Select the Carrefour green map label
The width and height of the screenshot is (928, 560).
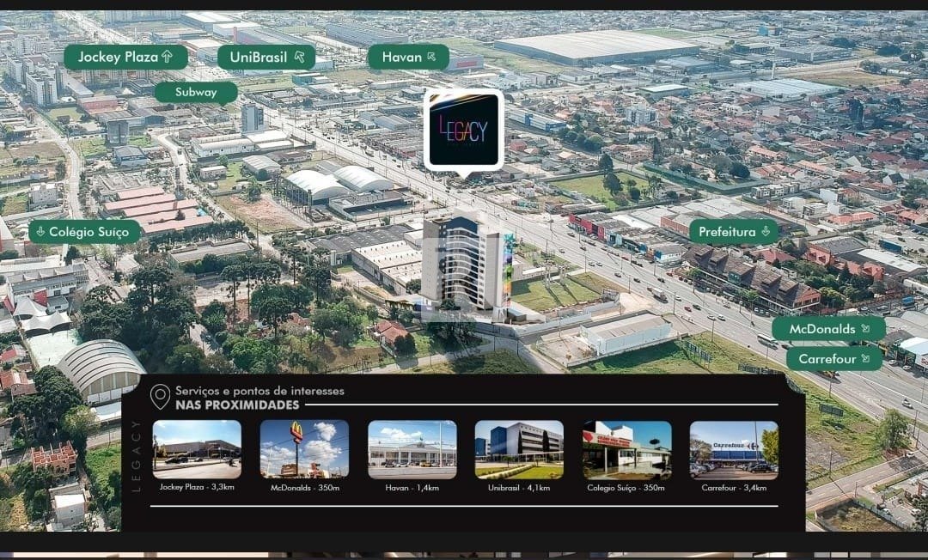pos(833,358)
